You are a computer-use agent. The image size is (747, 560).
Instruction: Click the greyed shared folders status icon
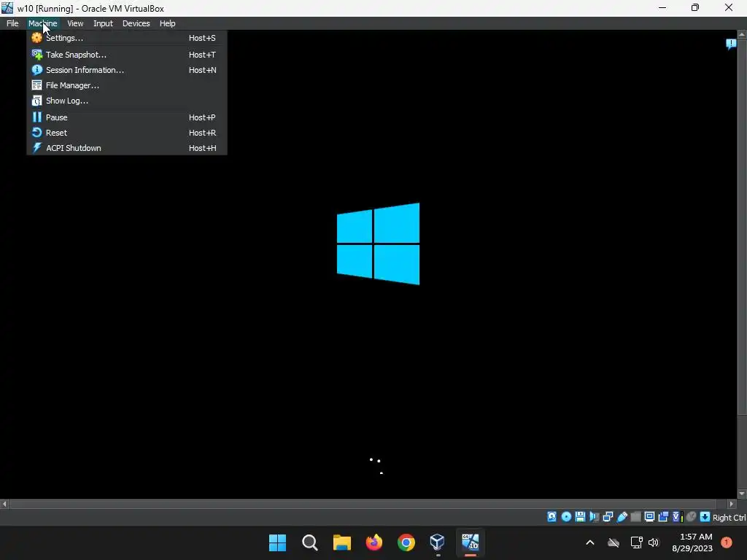point(635,517)
